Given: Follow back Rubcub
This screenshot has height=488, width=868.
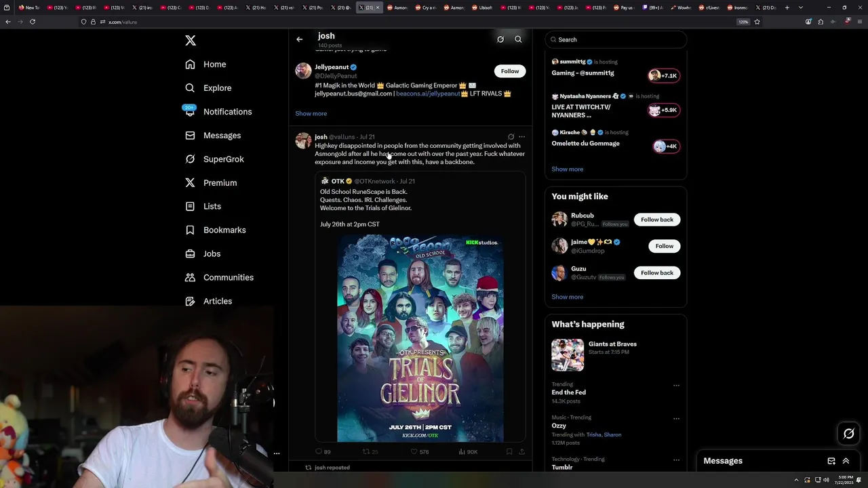Looking at the screenshot, I should pos(657,220).
